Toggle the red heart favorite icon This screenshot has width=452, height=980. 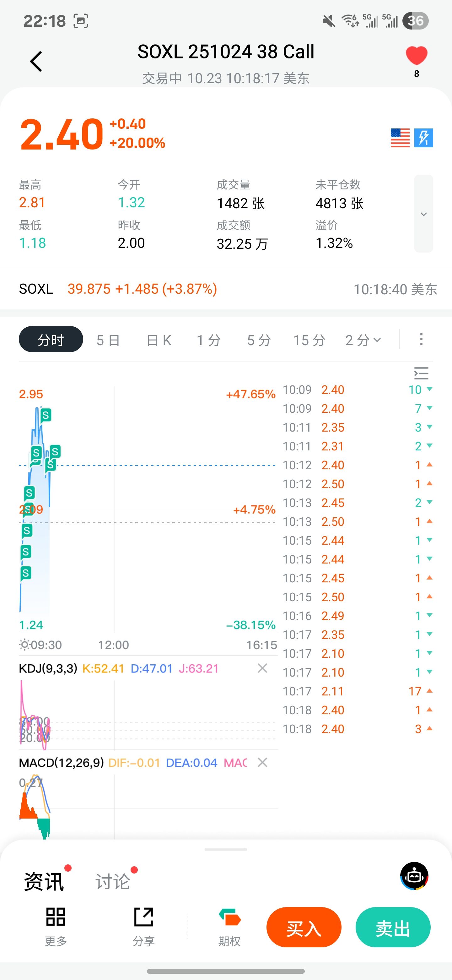[416, 56]
